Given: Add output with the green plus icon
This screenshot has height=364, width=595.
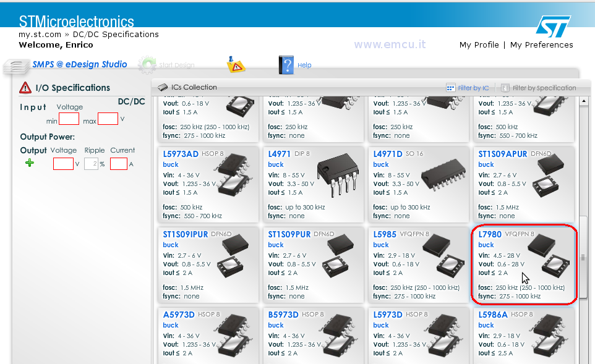Looking at the screenshot, I should click(30, 163).
